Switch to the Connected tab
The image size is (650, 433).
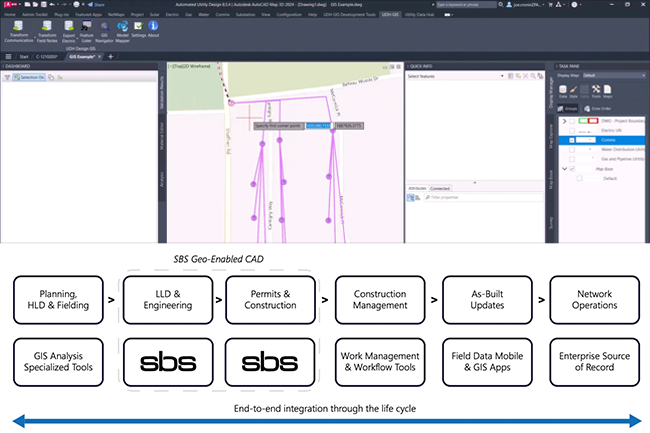tap(440, 188)
